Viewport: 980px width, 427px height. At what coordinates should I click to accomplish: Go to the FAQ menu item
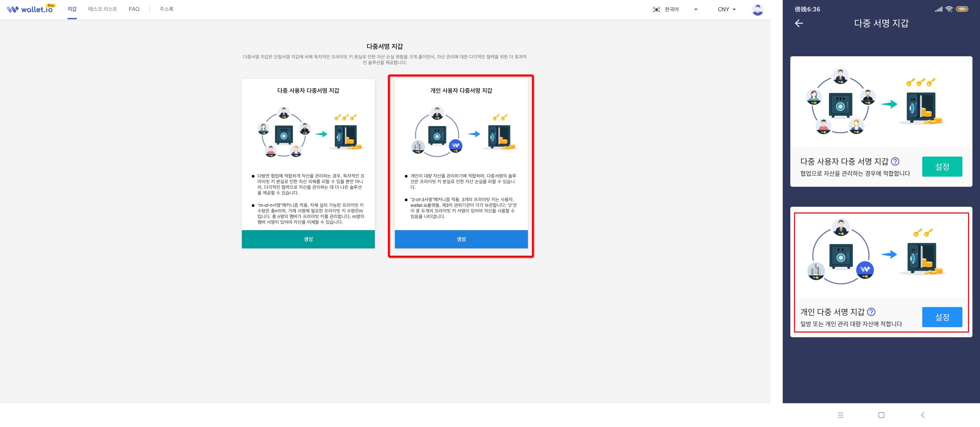pos(134,9)
